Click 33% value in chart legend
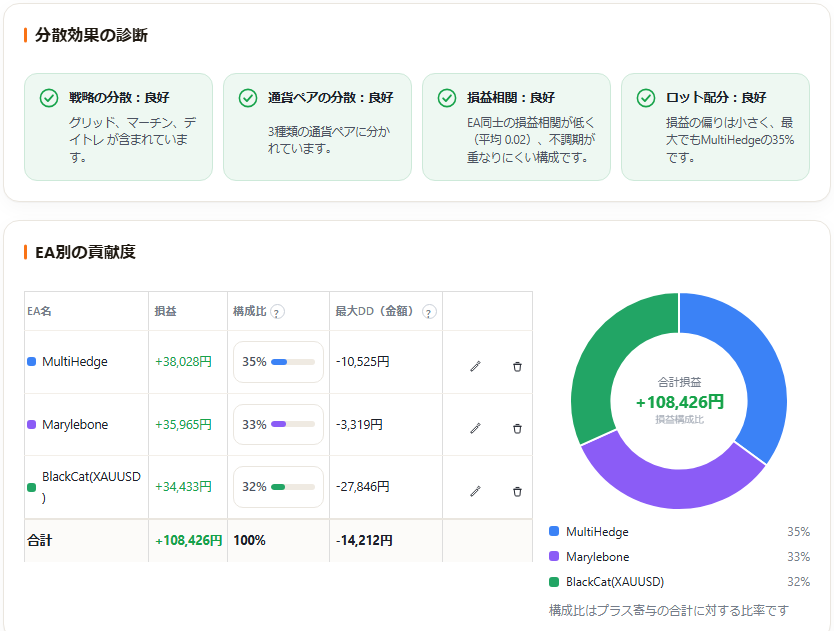 click(x=798, y=557)
